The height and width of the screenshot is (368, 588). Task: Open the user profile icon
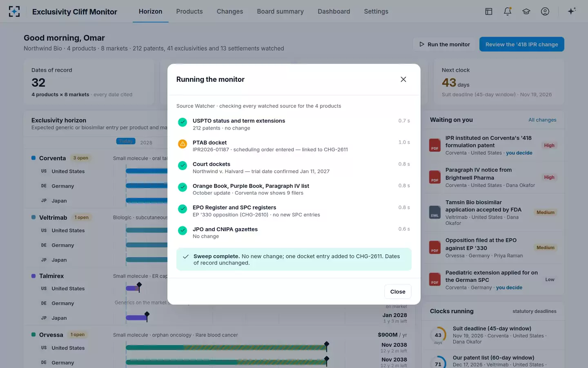click(545, 11)
